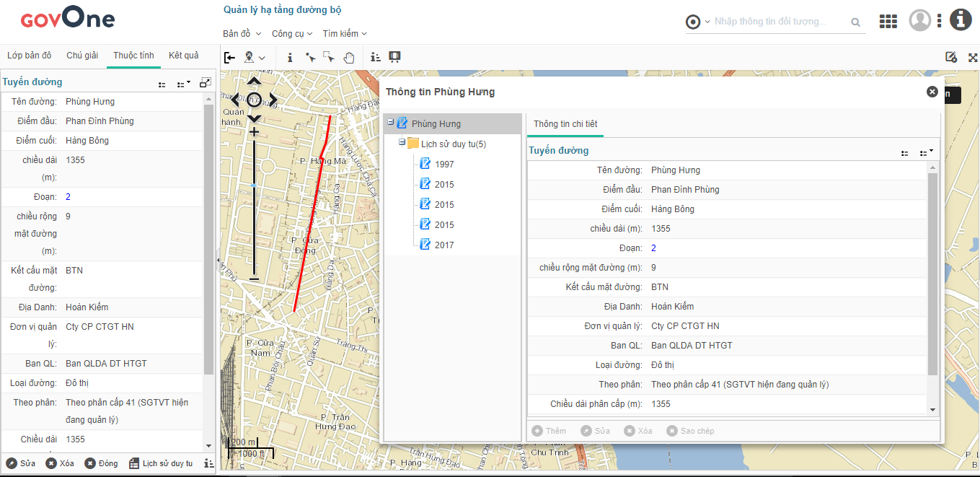
Task: Click the object search input field
Action: click(779, 22)
